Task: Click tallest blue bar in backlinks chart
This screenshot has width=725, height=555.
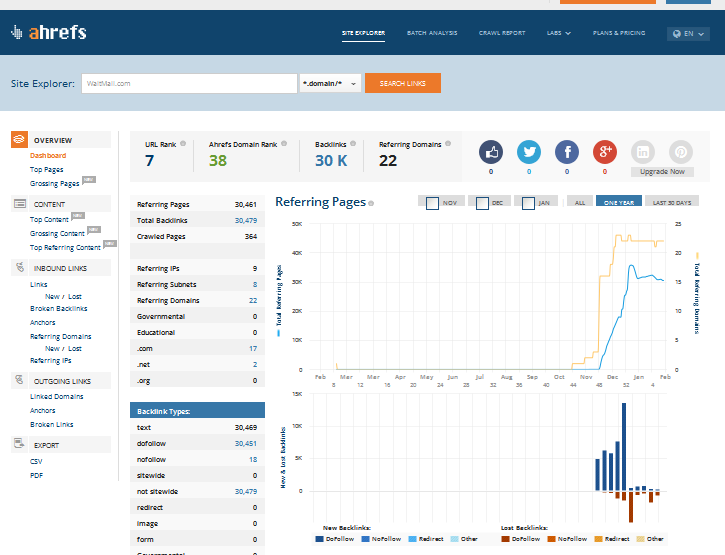Action: [x=624, y=446]
